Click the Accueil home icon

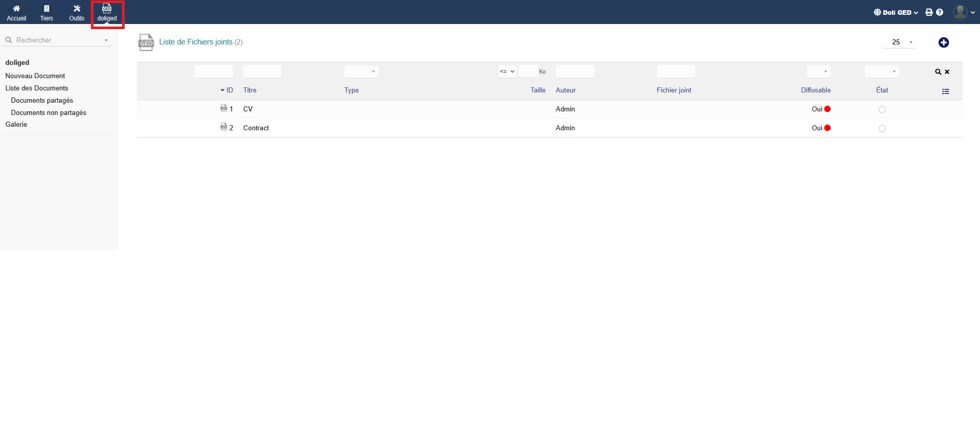click(x=16, y=9)
